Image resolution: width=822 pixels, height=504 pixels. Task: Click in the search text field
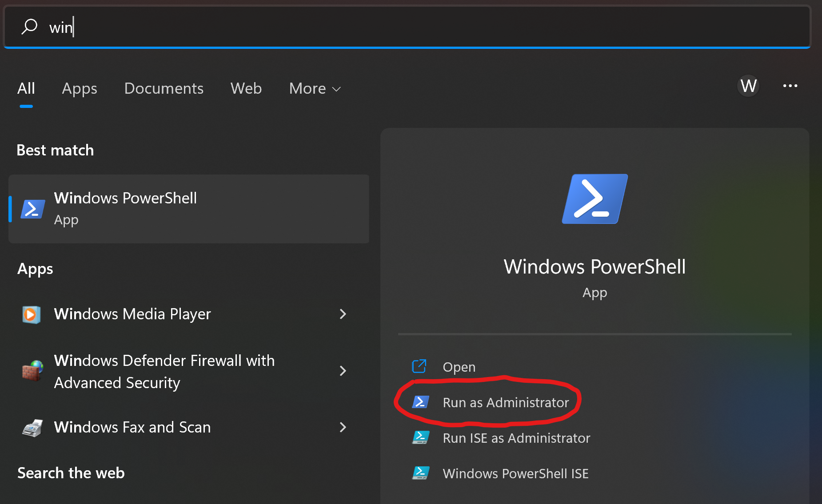click(x=400, y=27)
